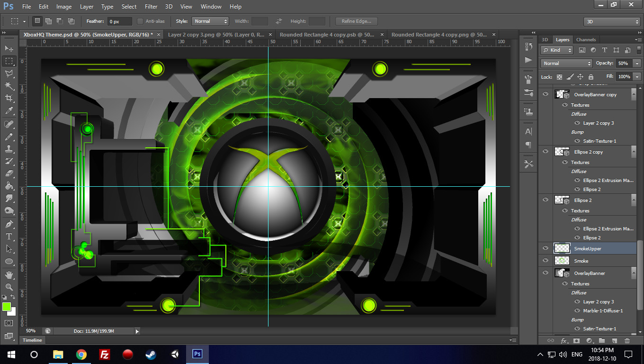
Task: Click Add layer mask icon
Action: tap(576, 340)
